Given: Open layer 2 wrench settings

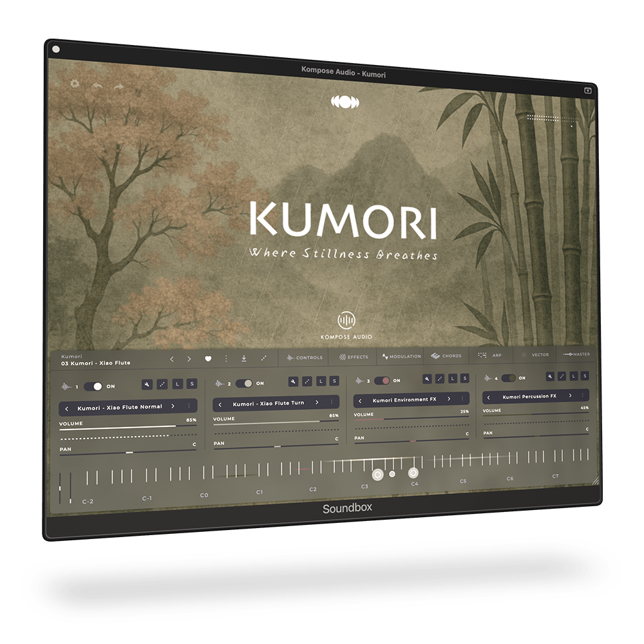Looking at the screenshot, I should click(293, 381).
